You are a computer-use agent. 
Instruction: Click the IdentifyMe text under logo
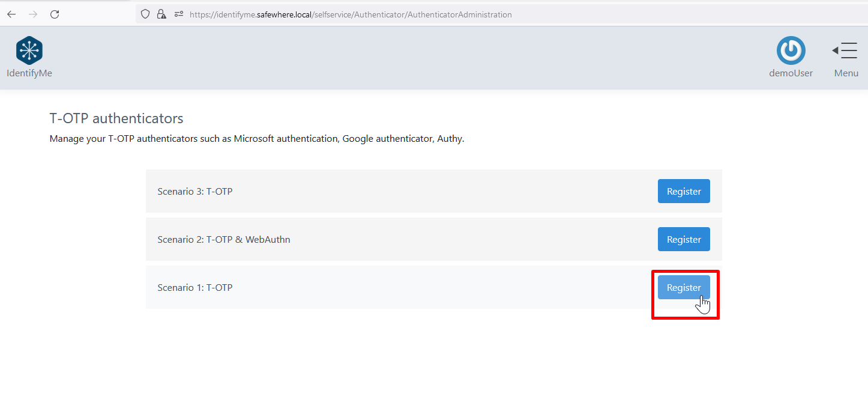tap(29, 73)
